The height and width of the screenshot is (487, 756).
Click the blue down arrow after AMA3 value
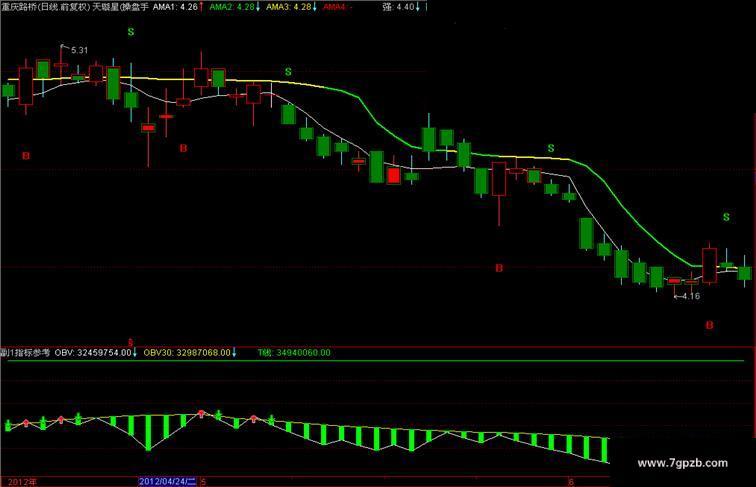click(315, 7)
